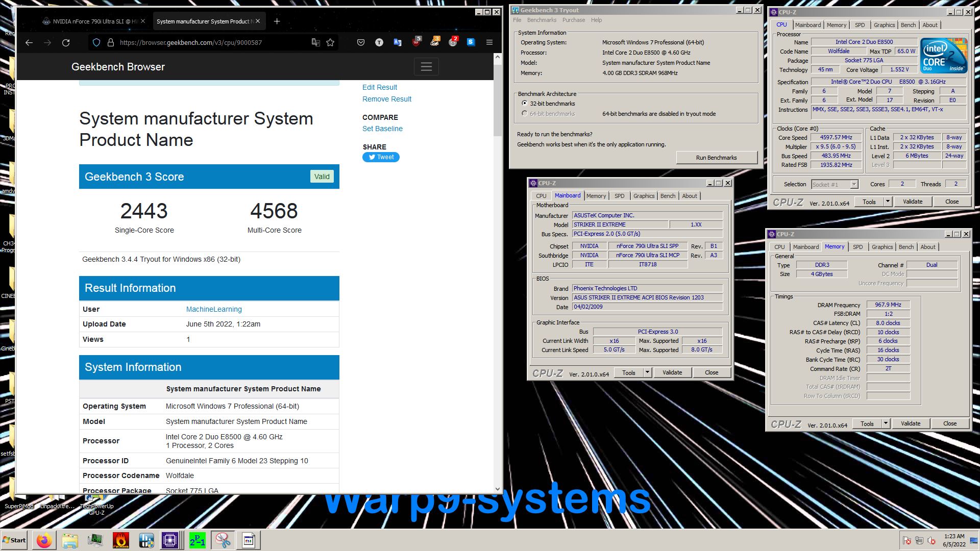Click the clock in system tray
Image resolution: width=980 pixels, height=551 pixels.
click(x=953, y=540)
